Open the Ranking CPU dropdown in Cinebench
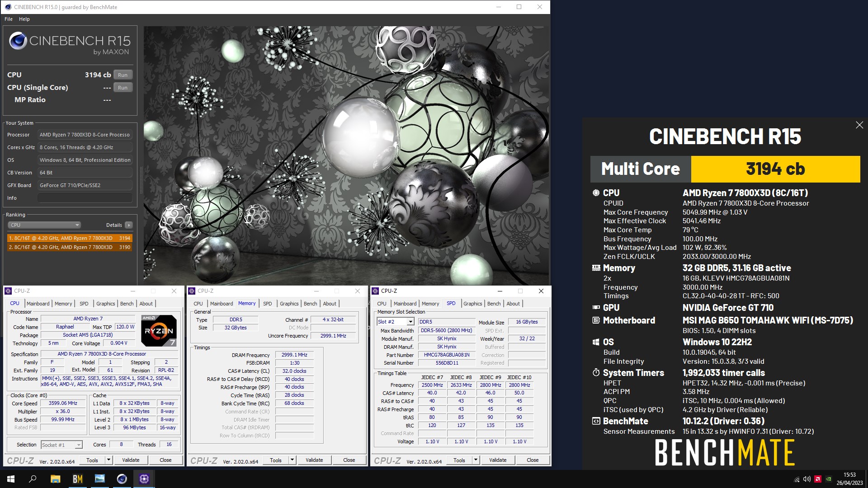 click(44, 225)
